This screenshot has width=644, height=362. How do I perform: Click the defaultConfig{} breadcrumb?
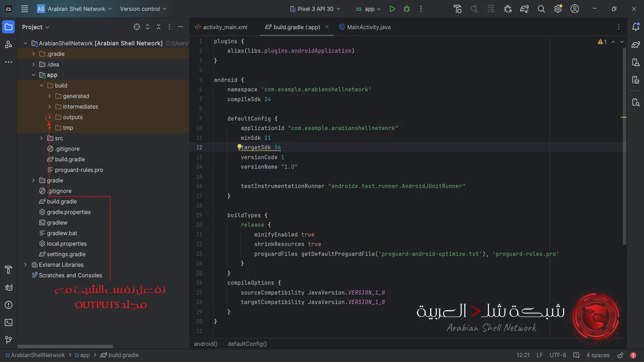pos(247,344)
